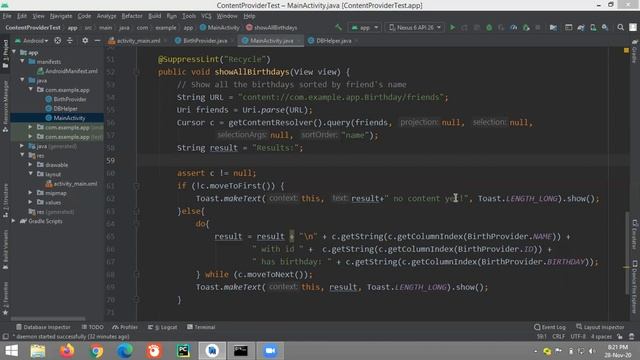Open the AVD Manager icon

(593, 27)
